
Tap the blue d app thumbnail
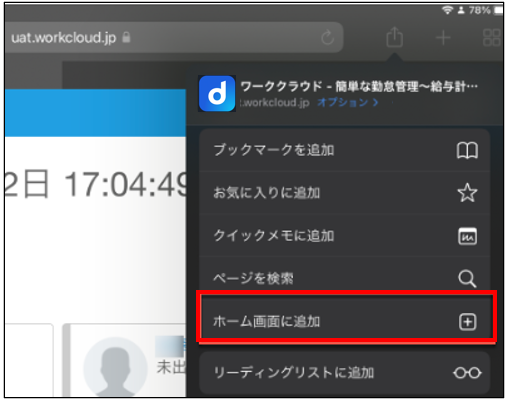pos(217,94)
